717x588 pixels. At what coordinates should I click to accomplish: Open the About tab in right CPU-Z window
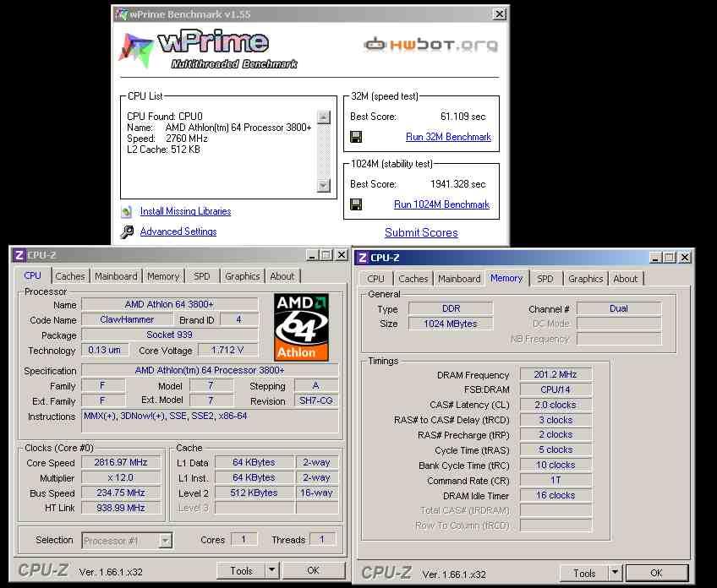[x=626, y=279]
